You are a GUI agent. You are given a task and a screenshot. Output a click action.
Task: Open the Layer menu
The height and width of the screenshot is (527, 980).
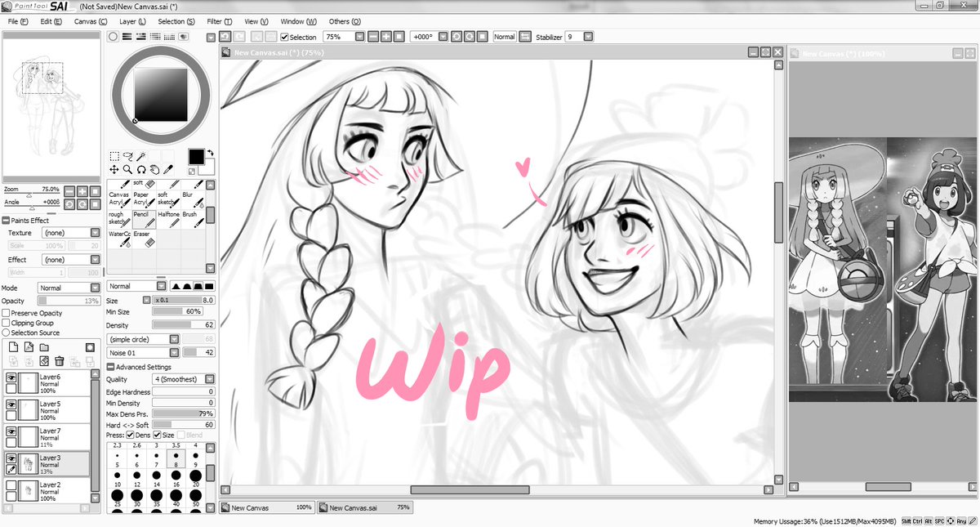tap(132, 21)
